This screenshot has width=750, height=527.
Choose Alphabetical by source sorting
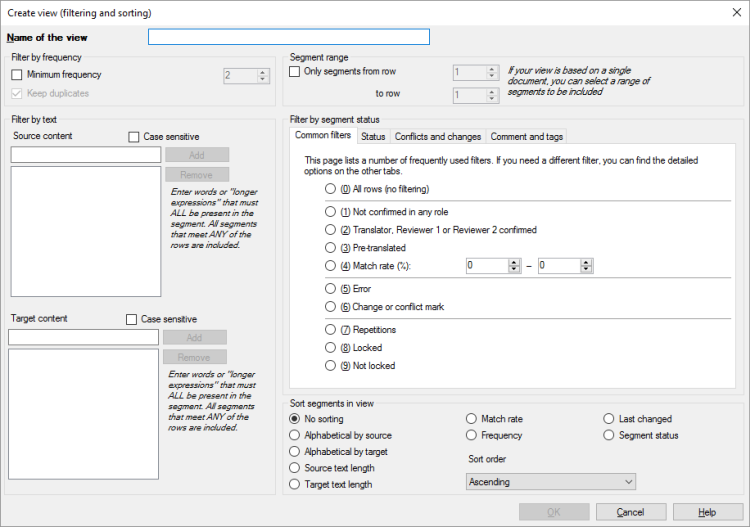pos(294,436)
